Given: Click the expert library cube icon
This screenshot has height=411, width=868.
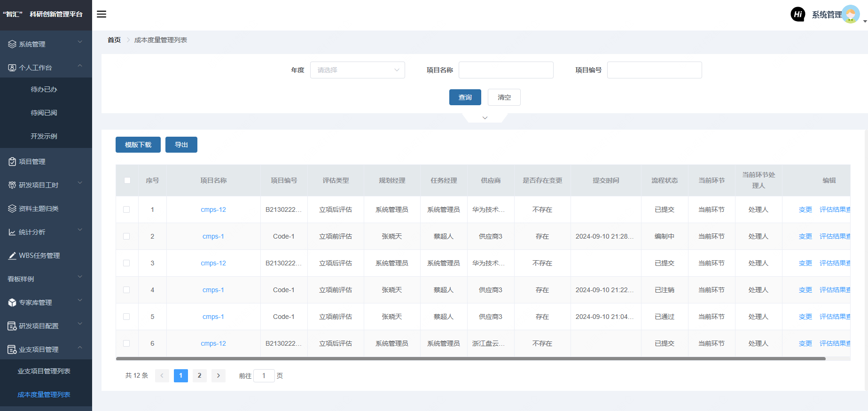Looking at the screenshot, I should pos(12,302).
